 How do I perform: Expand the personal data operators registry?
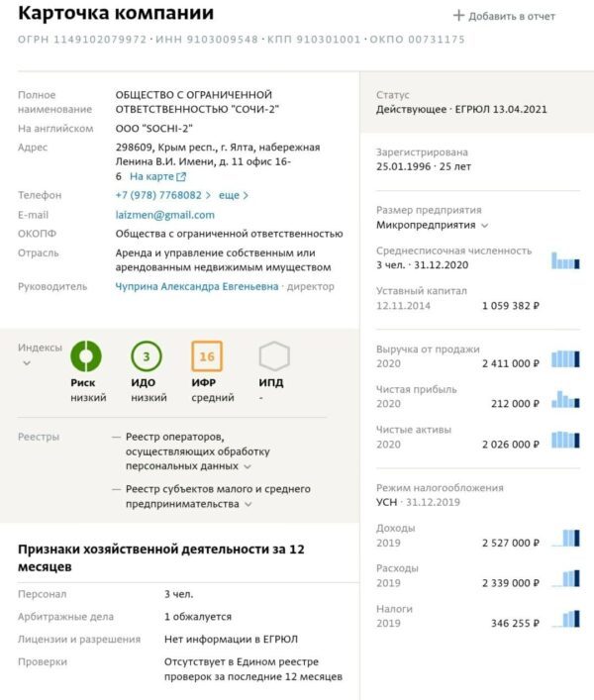tap(247, 465)
